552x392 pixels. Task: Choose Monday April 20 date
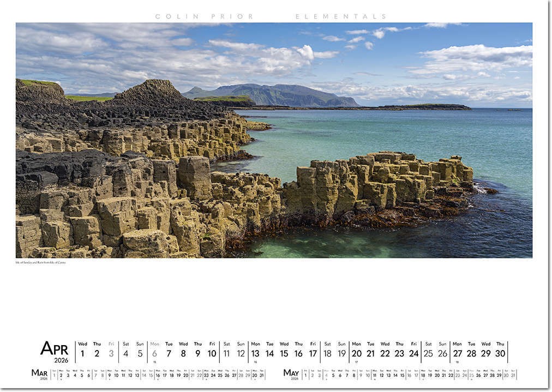[356, 353]
